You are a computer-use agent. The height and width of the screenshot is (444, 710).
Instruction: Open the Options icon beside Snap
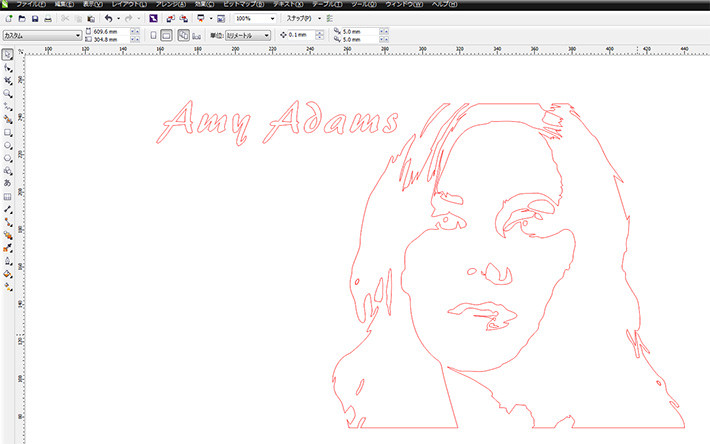[330, 19]
